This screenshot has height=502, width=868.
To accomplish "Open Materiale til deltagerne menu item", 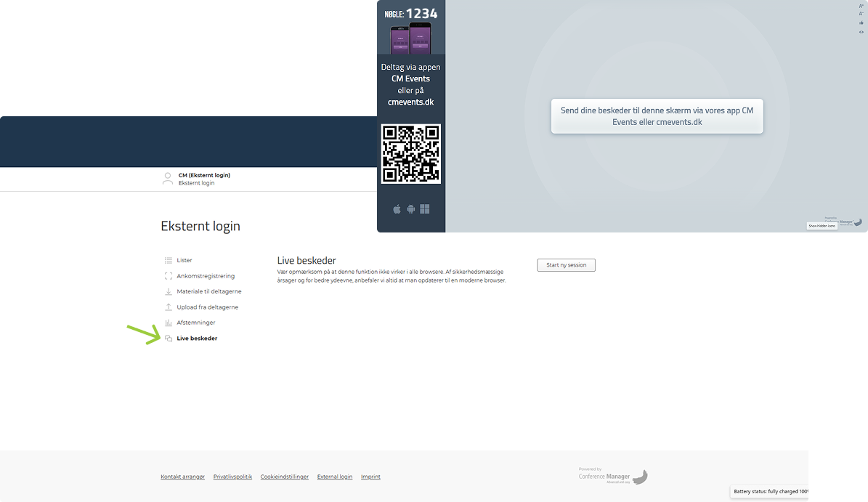I will point(208,291).
